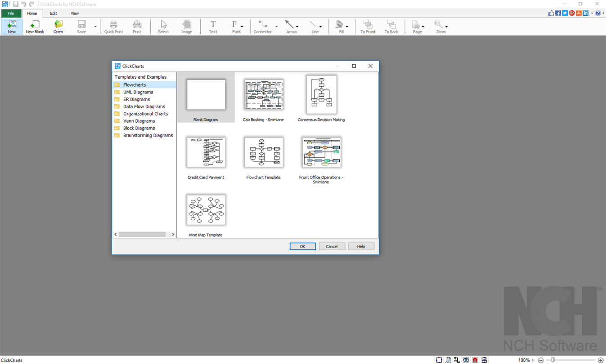The width and height of the screenshot is (606, 364).
Task: Click the zoom in plus button
Action: (x=601, y=360)
